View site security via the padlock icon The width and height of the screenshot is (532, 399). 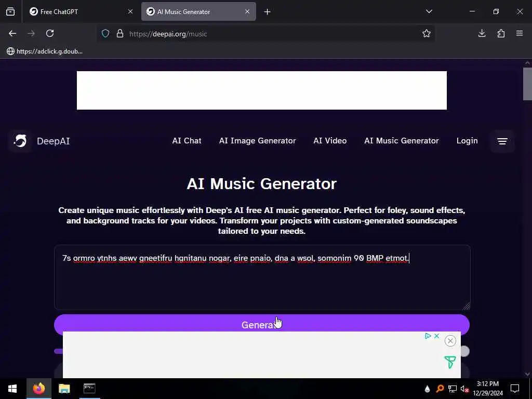[x=120, y=33]
